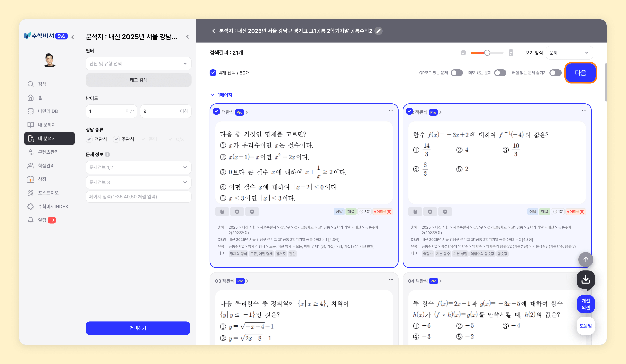Collapse the 1페이지 section
The height and width of the screenshot is (364, 626).
click(x=212, y=95)
